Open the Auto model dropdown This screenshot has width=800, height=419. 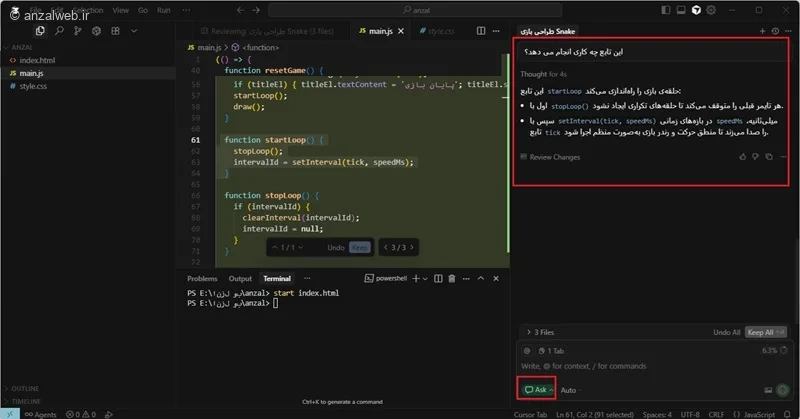(570, 390)
